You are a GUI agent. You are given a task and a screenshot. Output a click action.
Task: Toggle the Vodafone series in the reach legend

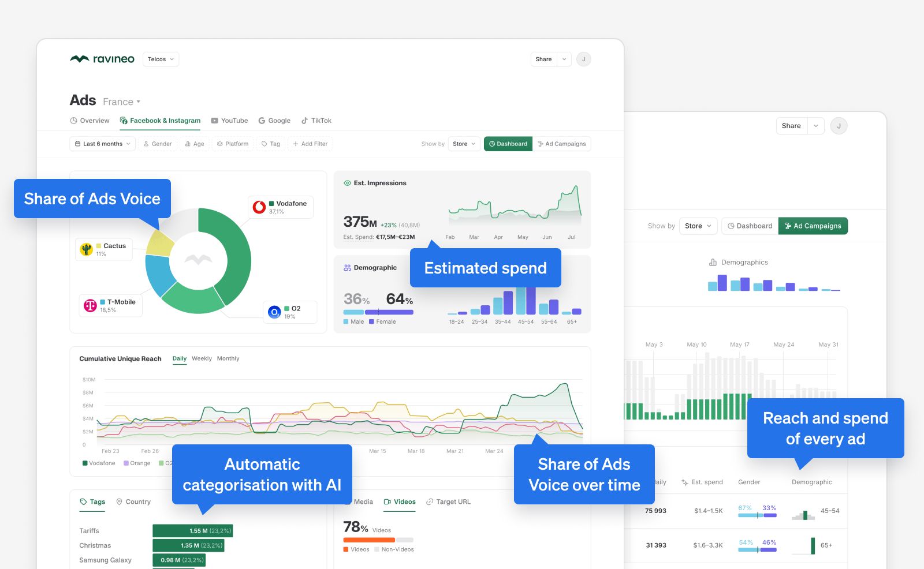[99, 463]
